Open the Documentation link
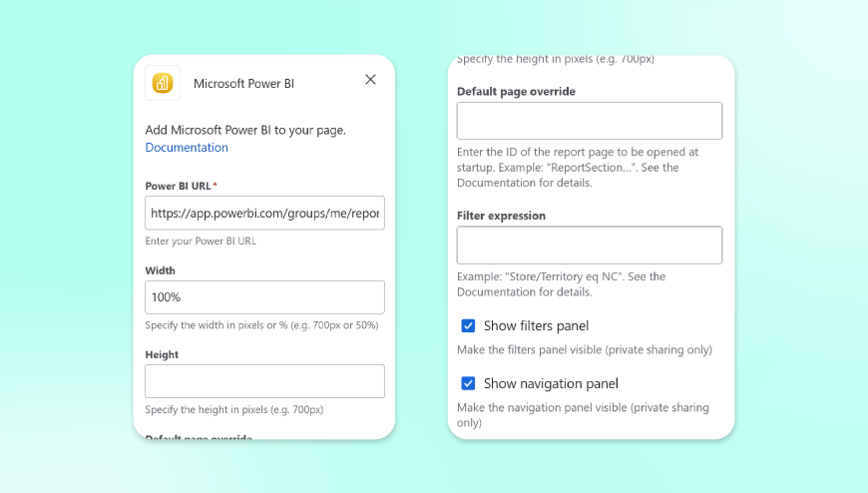This screenshot has width=868, height=493. click(187, 148)
